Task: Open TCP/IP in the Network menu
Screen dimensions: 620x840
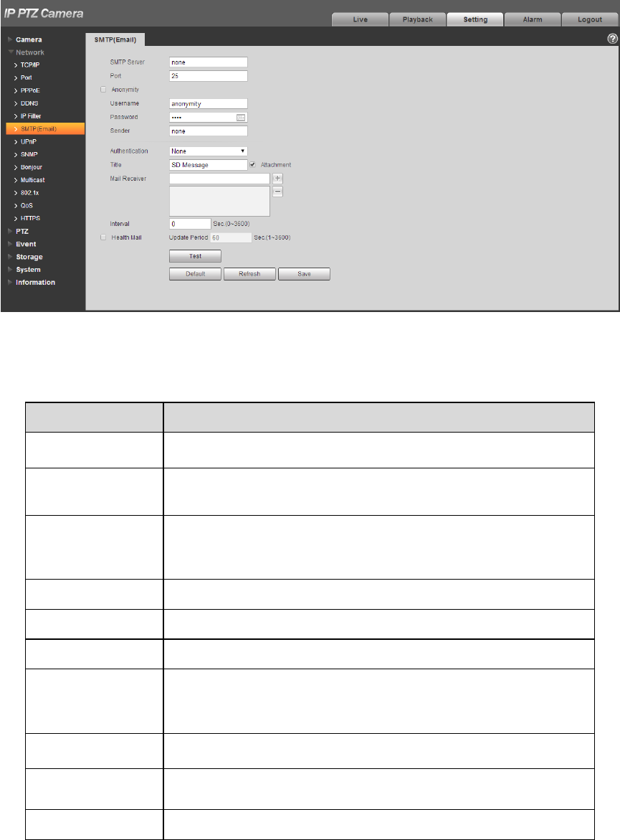Action: 30,65
